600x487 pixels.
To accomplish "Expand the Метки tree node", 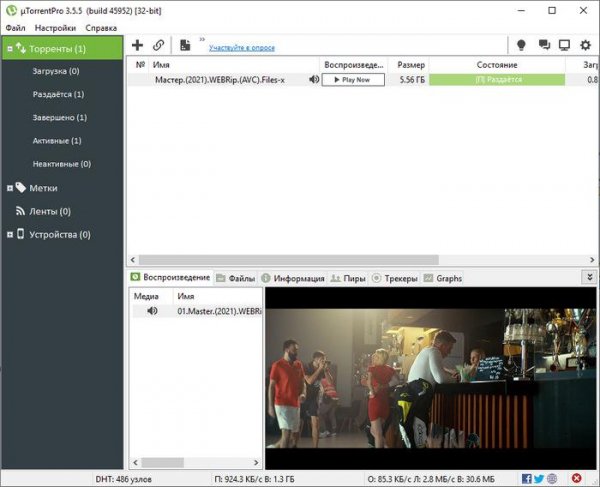I will click(x=10, y=188).
